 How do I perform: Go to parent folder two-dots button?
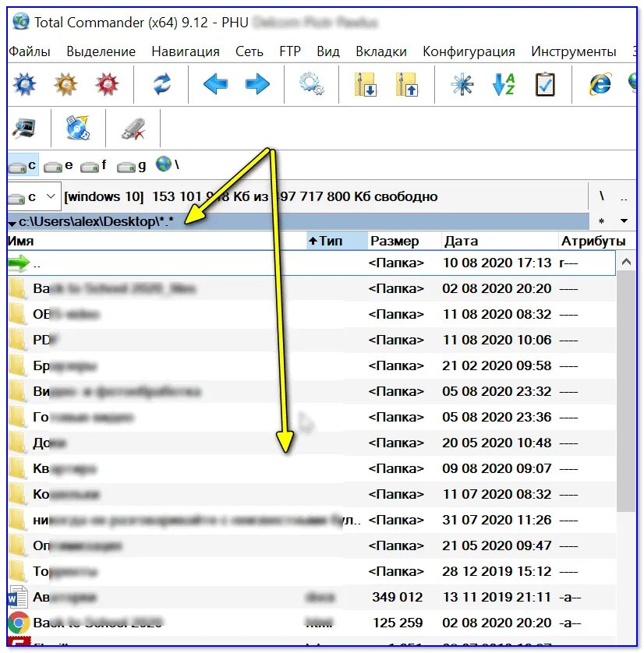coord(624,198)
